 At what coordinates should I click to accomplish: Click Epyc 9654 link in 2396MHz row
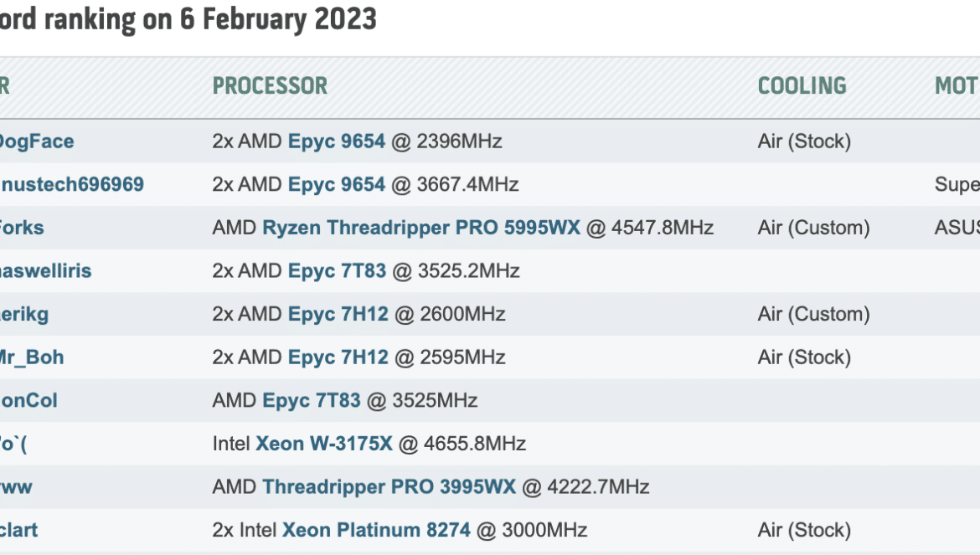[x=336, y=141]
